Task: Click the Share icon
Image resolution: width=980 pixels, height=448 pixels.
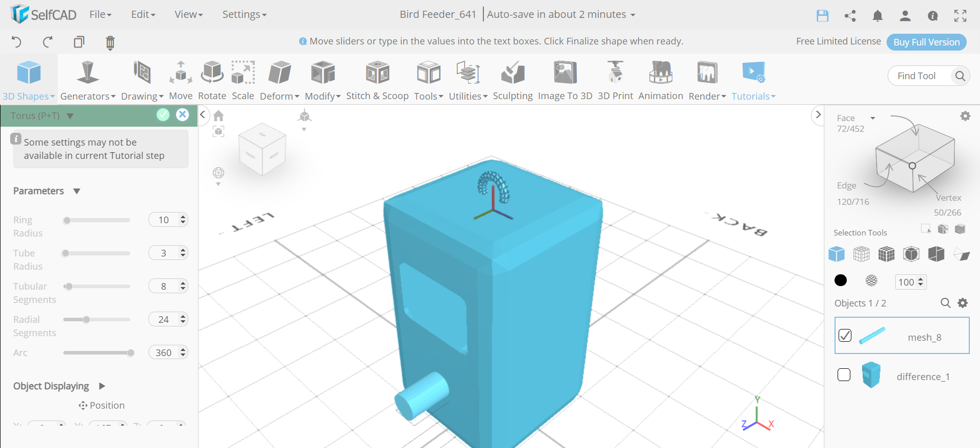Action: [850, 15]
